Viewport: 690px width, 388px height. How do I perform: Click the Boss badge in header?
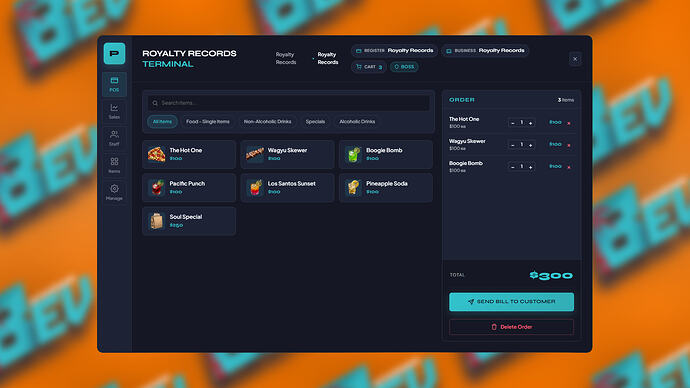[x=404, y=67]
